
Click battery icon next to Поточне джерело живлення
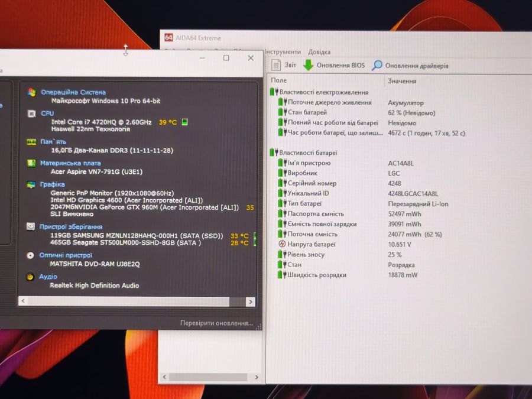click(x=283, y=102)
